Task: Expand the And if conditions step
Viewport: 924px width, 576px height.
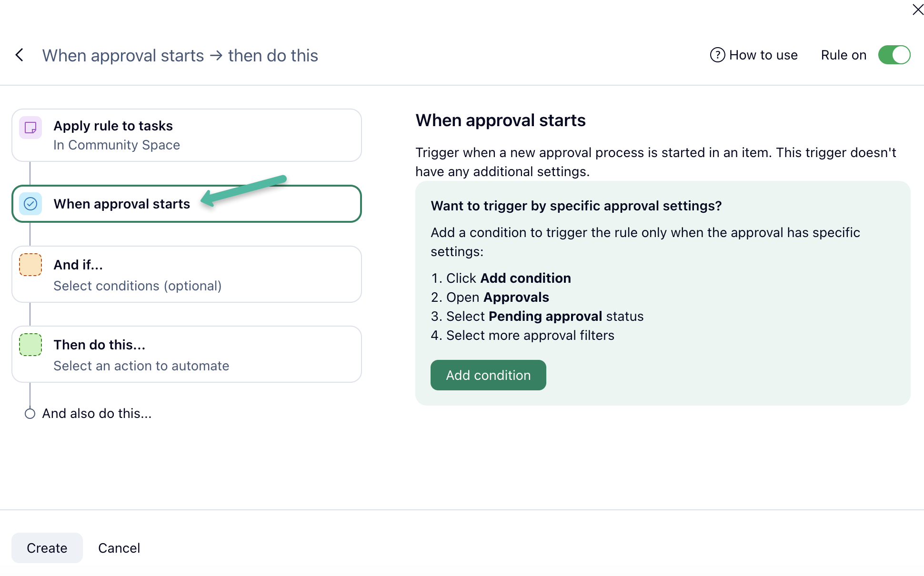Action: click(187, 274)
